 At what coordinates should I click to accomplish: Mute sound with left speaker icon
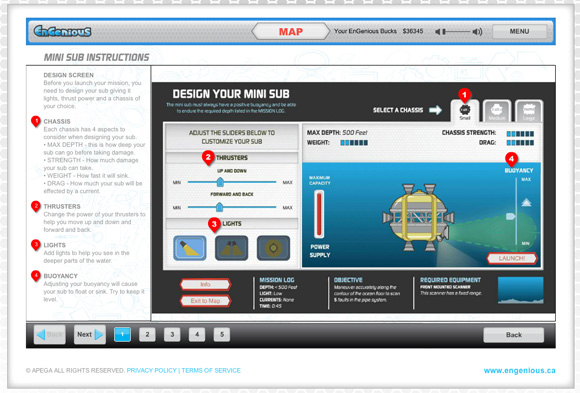pyautogui.click(x=438, y=32)
